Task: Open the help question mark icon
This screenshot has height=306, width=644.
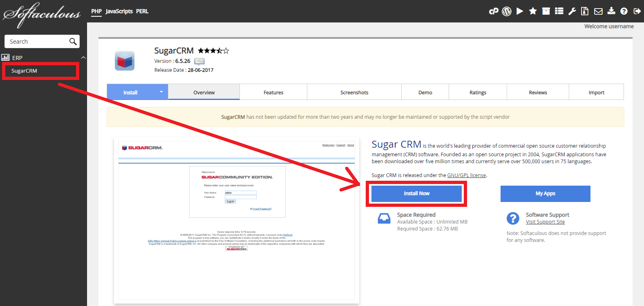Action: (624, 11)
